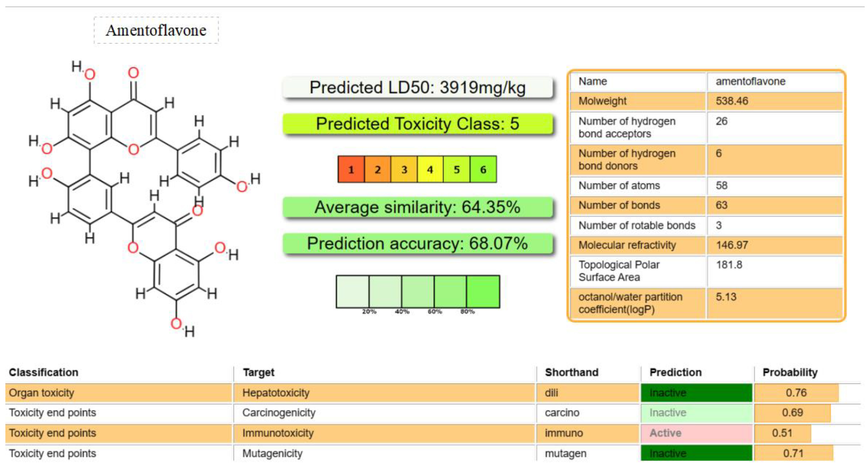Click the Inactive carcinogenicity prediction cell
The height and width of the screenshot is (468, 868).
coord(696,413)
